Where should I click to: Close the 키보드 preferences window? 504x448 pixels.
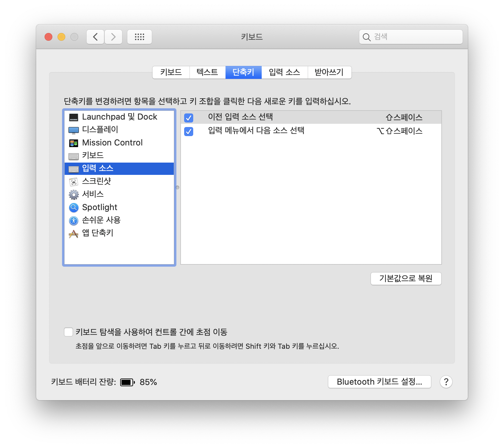[x=48, y=37]
